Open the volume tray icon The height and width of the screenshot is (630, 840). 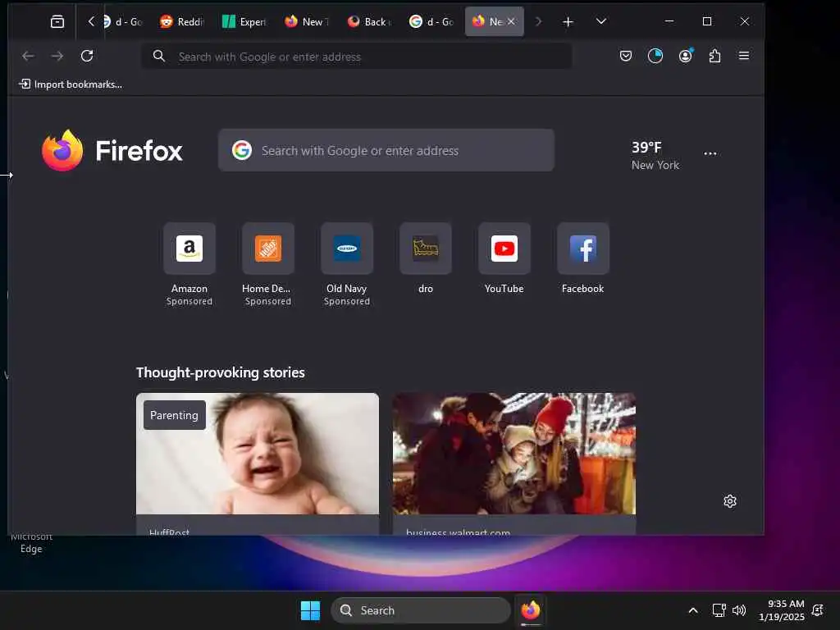pyautogui.click(x=739, y=610)
